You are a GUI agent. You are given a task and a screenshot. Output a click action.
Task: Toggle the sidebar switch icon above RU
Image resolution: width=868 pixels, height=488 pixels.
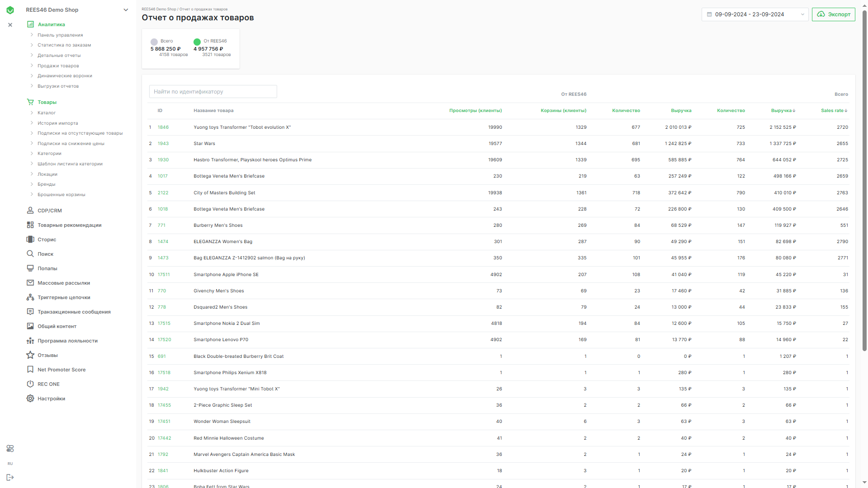10,448
